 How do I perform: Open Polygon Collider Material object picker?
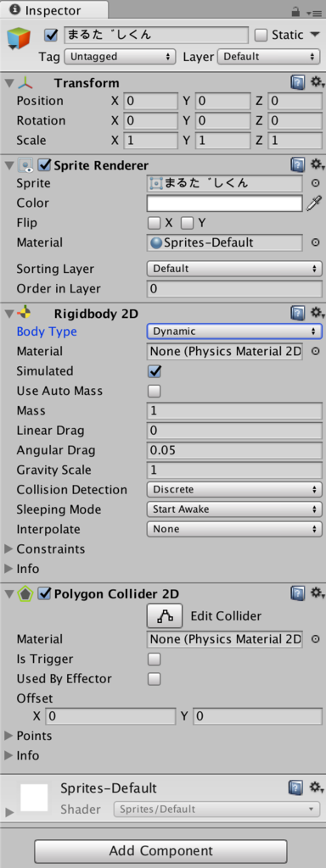[316, 639]
